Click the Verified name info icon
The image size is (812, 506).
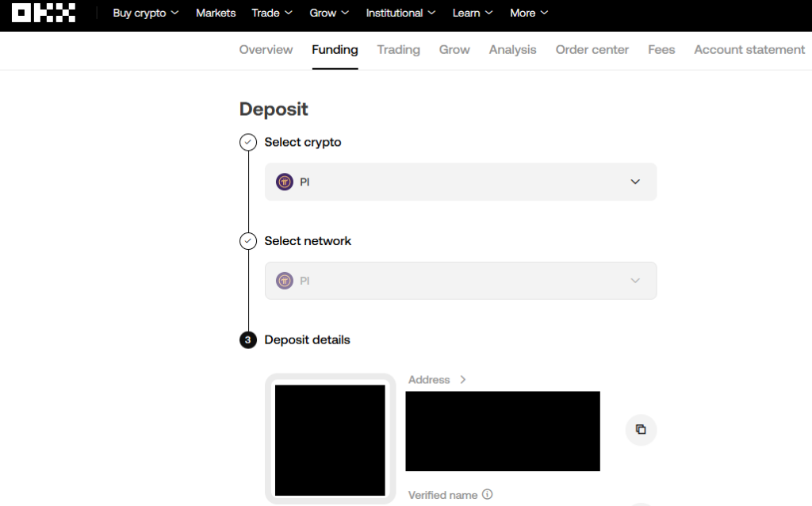coord(488,494)
